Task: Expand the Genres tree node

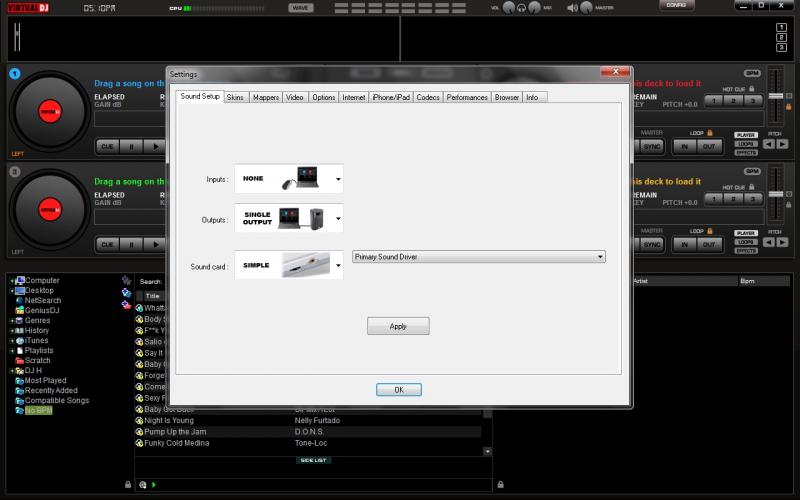Action: pyautogui.click(x=12, y=320)
